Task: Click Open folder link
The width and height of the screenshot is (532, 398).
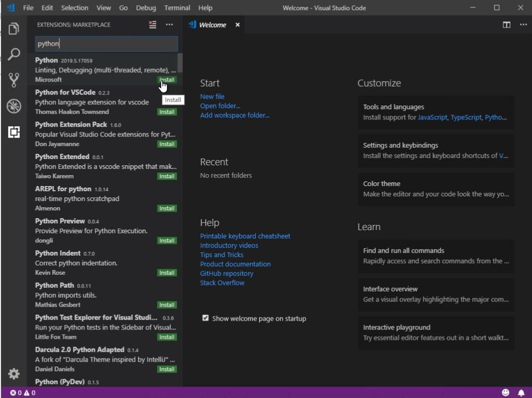Action: (220, 106)
